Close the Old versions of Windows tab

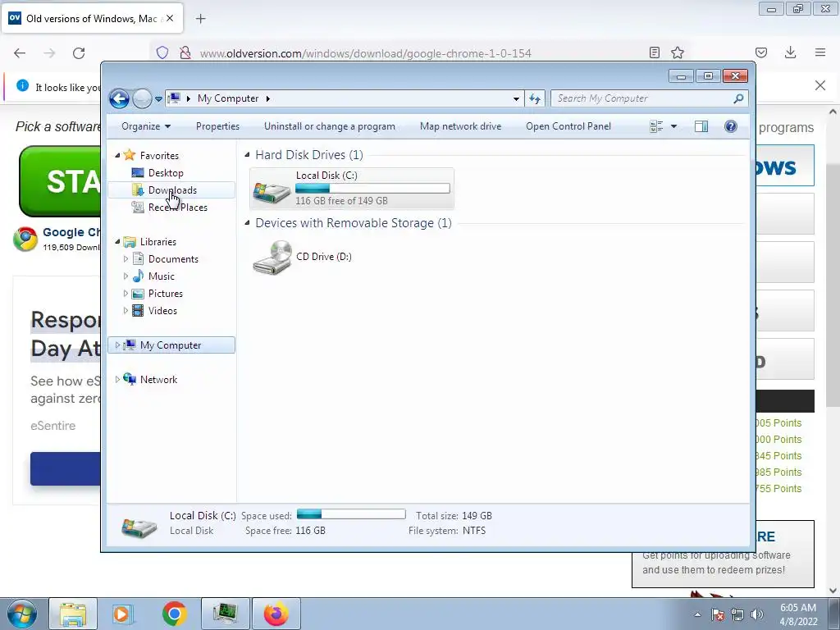pyautogui.click(x=170, y=18)
